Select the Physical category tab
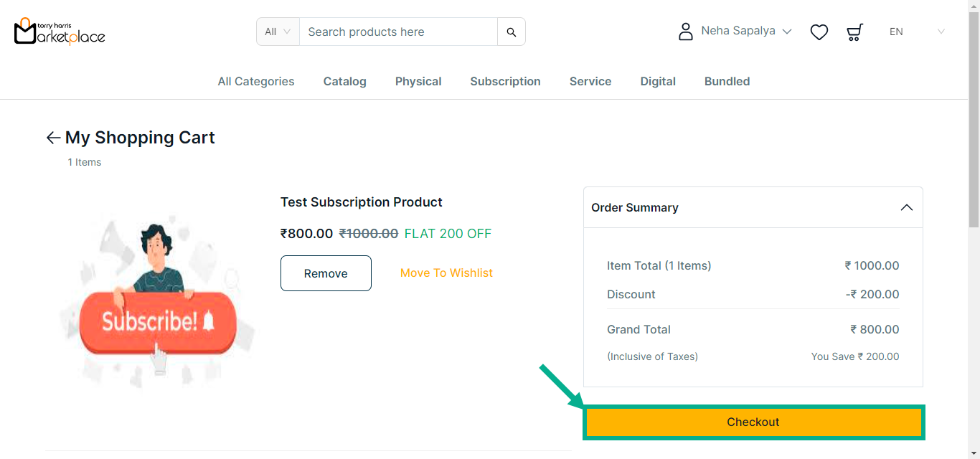This screenshot has height=459, width=980. [x=418, y=81]
